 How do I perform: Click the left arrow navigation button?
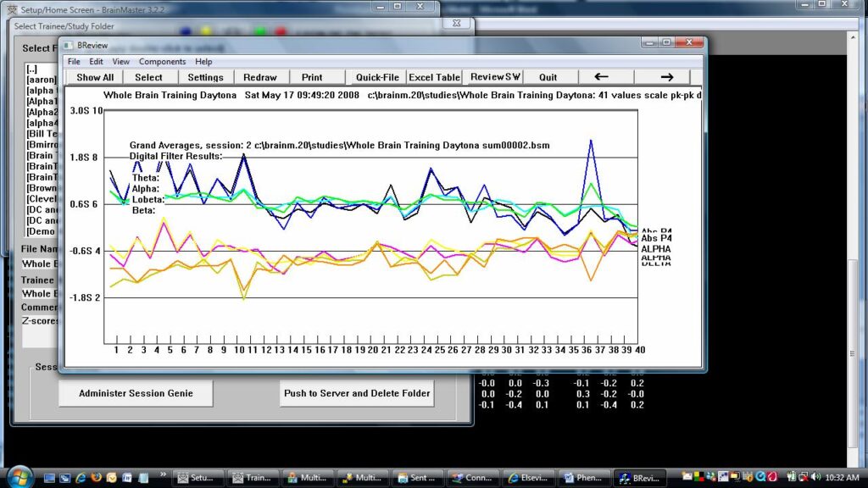(x=601, y=77)
